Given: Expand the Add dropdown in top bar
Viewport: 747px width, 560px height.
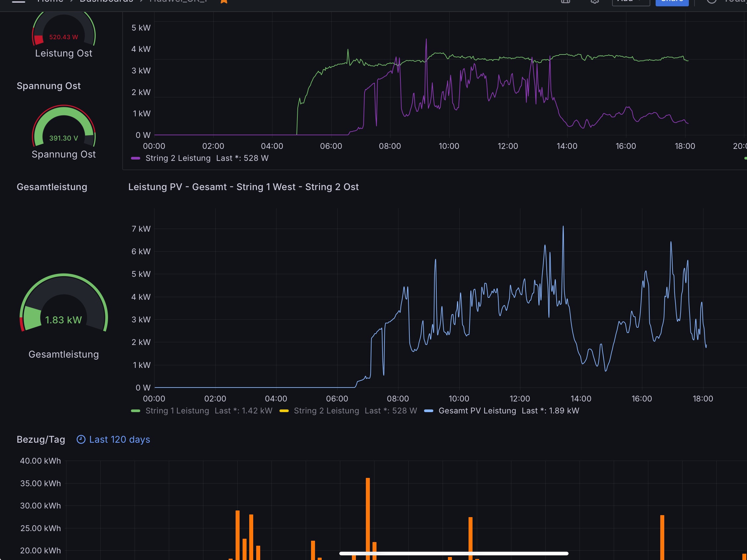Looking at the screenshot, I should click(x=630, y=2).
